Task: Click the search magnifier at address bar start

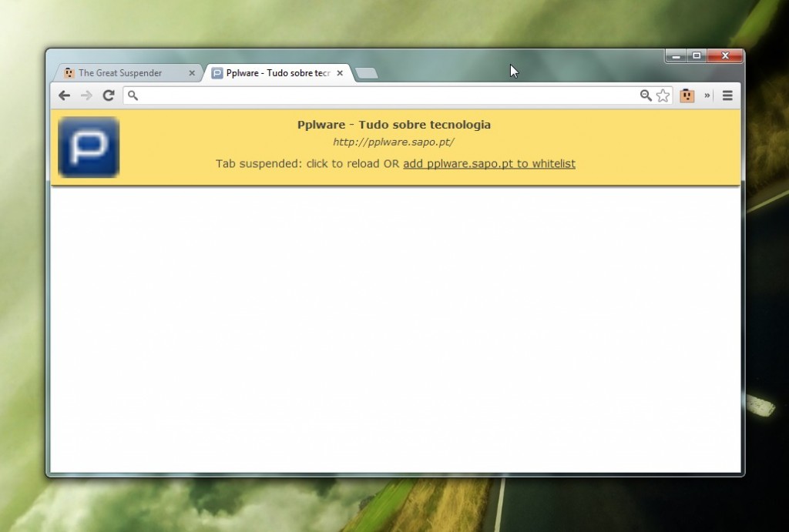Action: pos(133,95)
